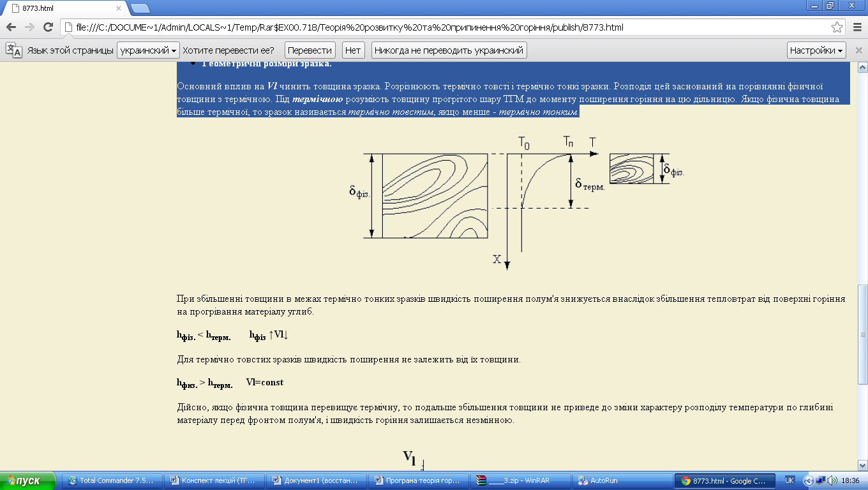Click the translate icon in the translation bar

click(x=13, y=50)
